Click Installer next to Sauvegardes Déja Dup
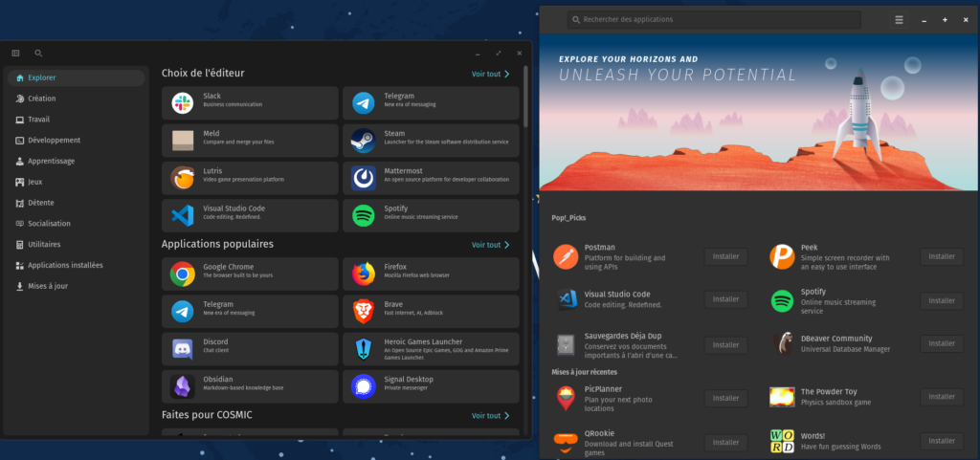This screenshot has width=980, height=460. 725,345
